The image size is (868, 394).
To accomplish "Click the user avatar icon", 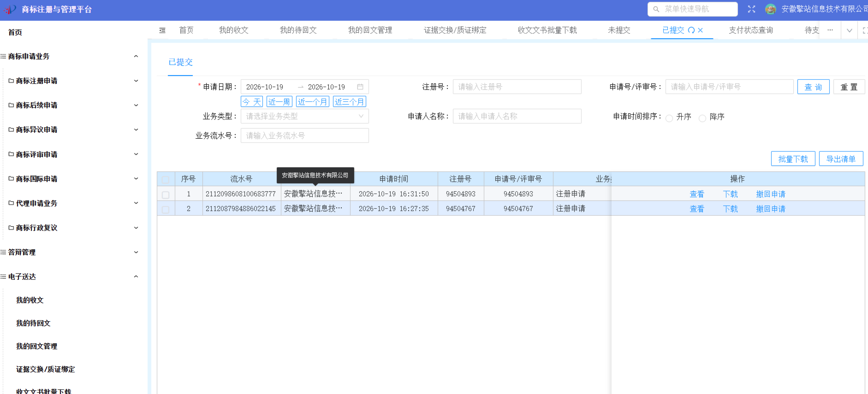I will [770, 9].
